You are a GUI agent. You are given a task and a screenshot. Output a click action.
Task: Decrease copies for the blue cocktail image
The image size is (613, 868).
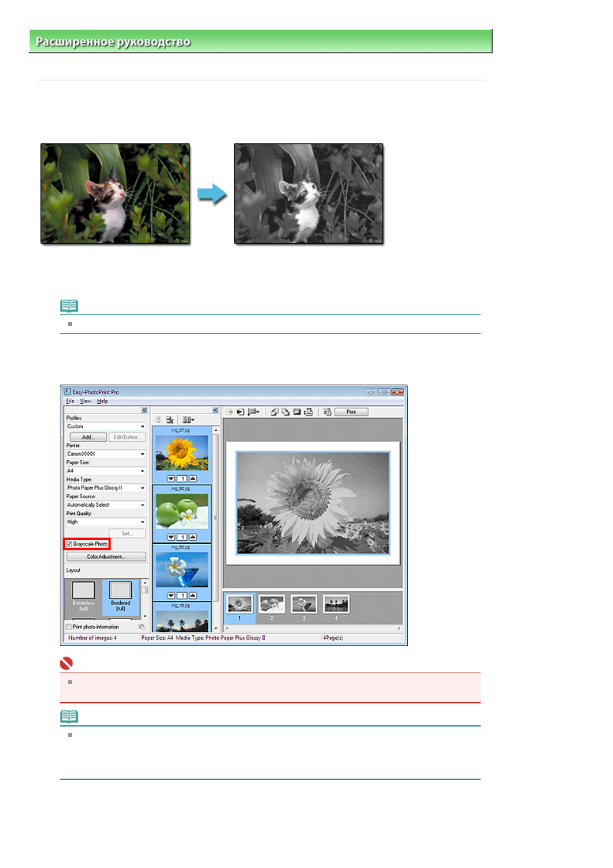click(171, 595)
